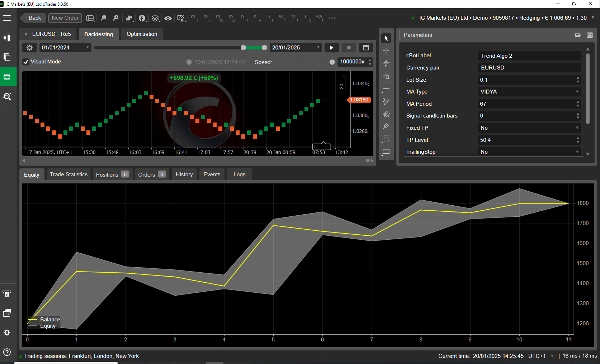The height and width of the screenshot is (364, 600).
Task: Select the pencil freehand drawing tool
Action: 386,126
